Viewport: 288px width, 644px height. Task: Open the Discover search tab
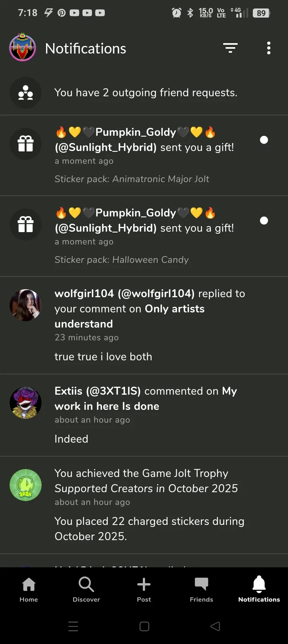86,589
